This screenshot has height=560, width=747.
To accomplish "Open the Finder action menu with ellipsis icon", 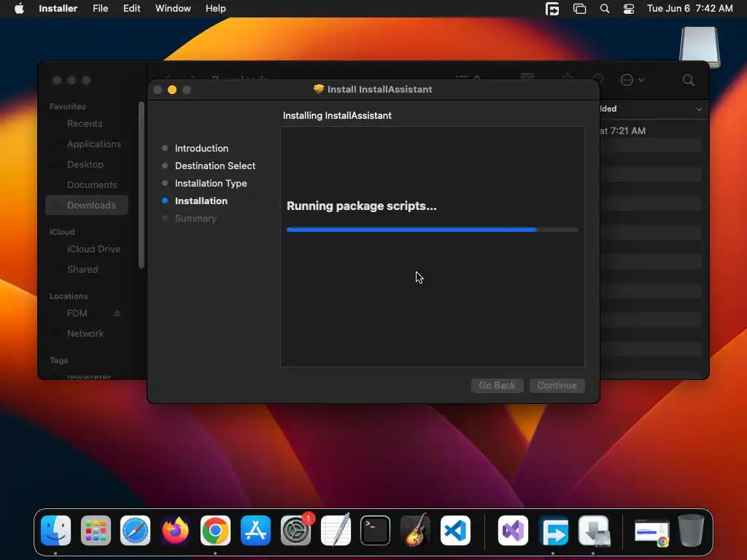I will pos(632,80).
